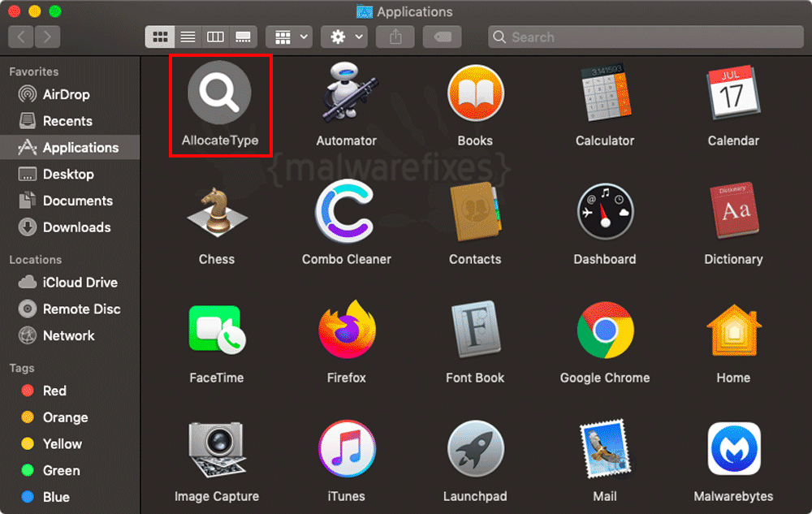Select the Calendar app icon
The width and height of the screenshot is (812, 514).
point(733,93)
